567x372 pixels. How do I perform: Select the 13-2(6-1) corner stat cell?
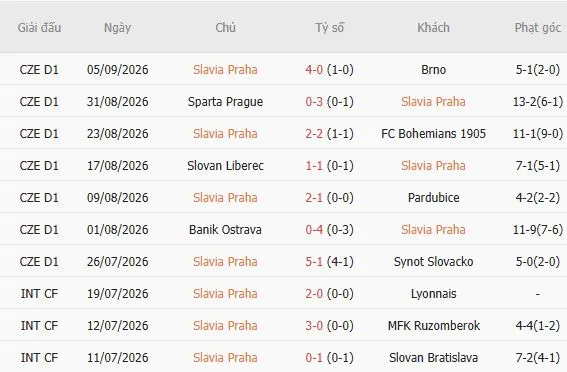pyautogui.click(x=537, y=102)
